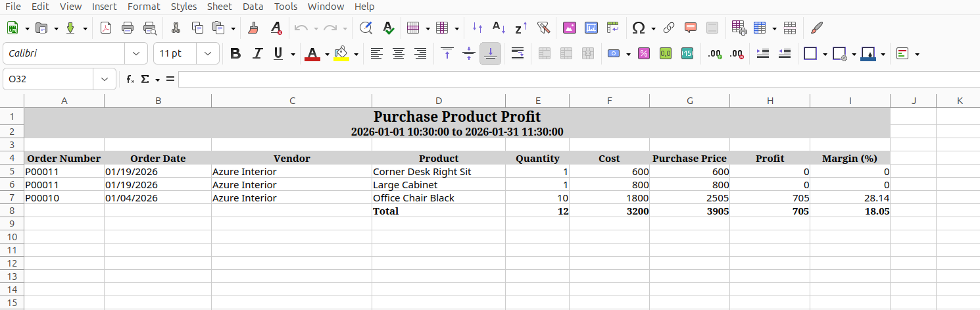Viewport: 980px width, 310px height.
Task: Insert or edit pivot table
Action: [x=613, y=28]
